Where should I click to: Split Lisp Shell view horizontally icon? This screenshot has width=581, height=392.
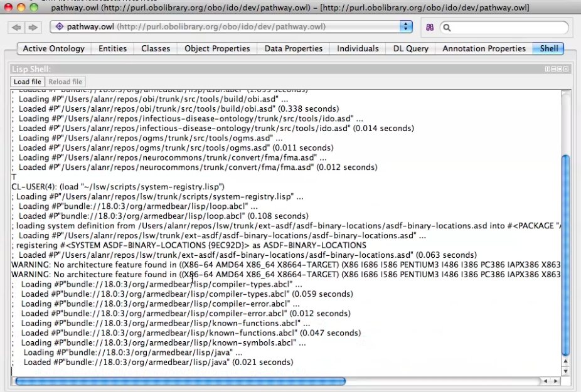[554, 69]
